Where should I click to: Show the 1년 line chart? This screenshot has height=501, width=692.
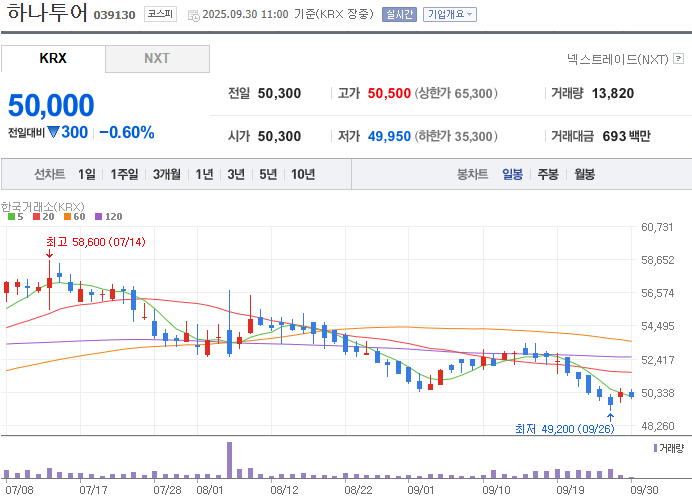[x=204, y=174]
